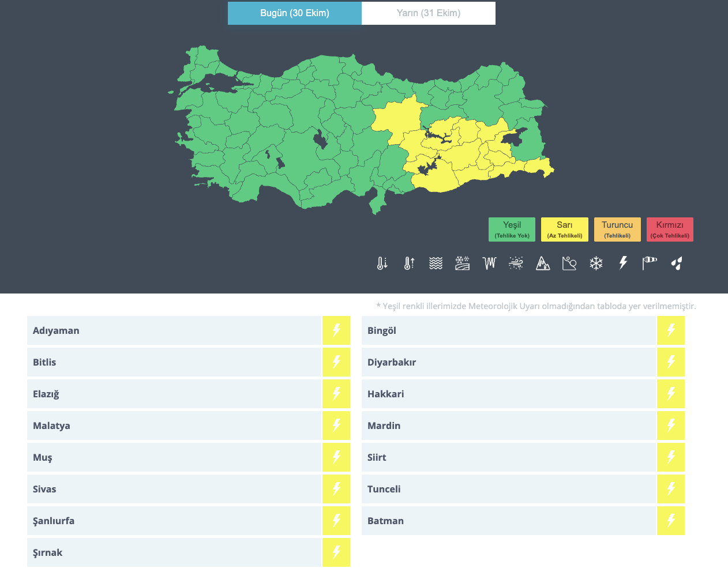The width and height of the screenshot is (728, 572).
Task: Select the Şanlıurfa row label
Action: [54, 521]
